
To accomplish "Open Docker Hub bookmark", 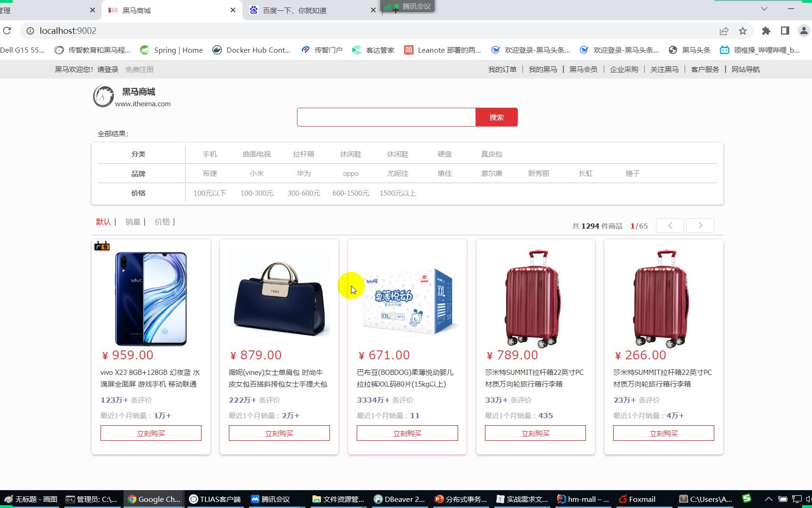I will coord(252,50).
